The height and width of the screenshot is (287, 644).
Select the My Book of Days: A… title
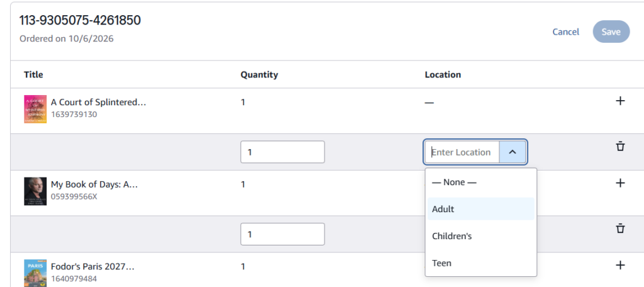[94, 184]
